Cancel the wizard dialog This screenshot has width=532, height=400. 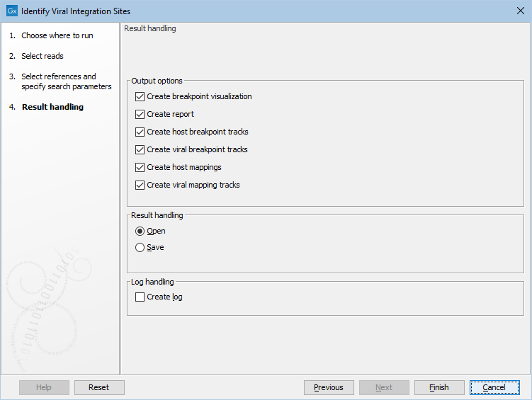pos(494,387)
